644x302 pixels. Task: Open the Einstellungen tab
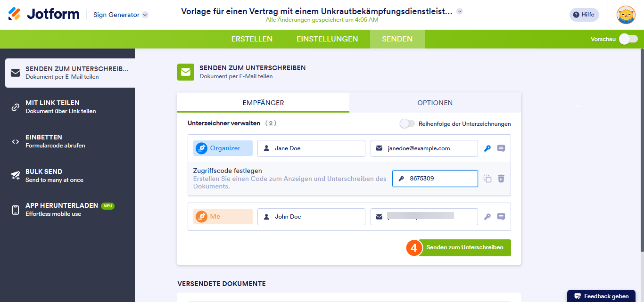pyautogui.click(x=327, y=39)
